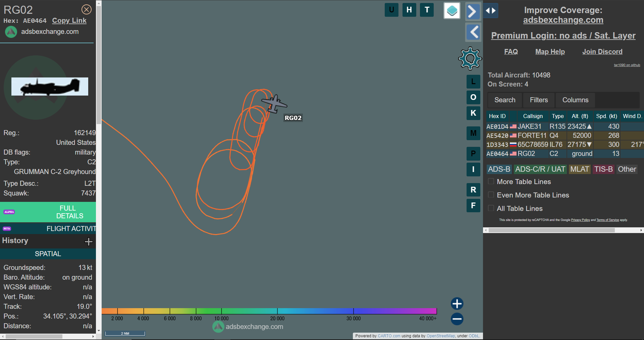Toggle sidebar width with double-arrow button

[x=491, y=11]
